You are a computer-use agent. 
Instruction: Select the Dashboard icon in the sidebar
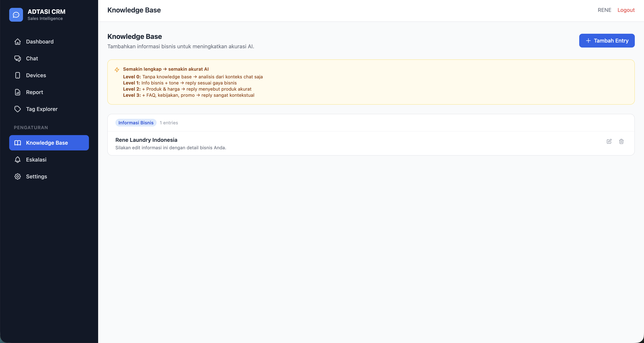(x=17, y=42)
